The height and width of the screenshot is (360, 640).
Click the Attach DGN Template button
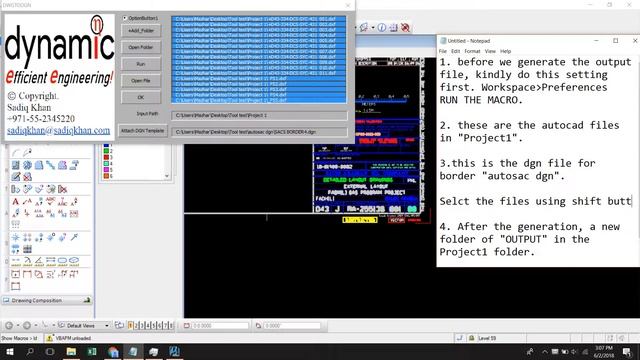142,131
